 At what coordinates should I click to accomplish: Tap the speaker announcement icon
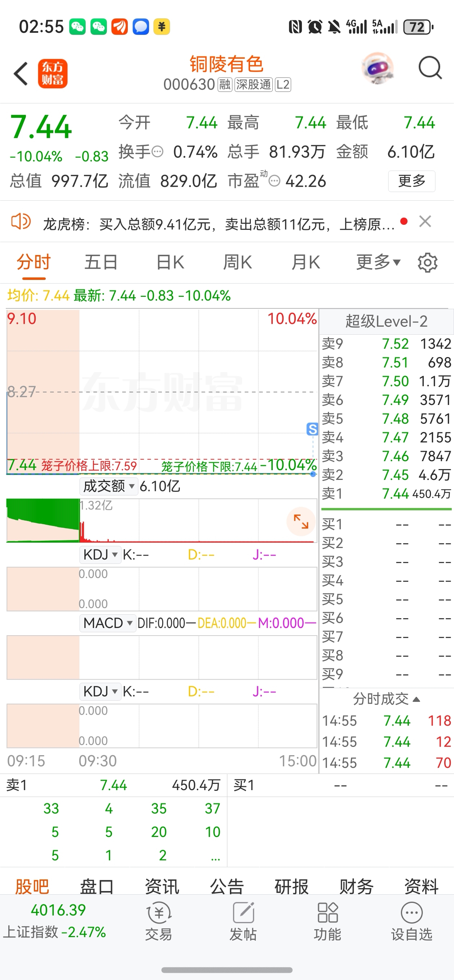coord(21,222)
